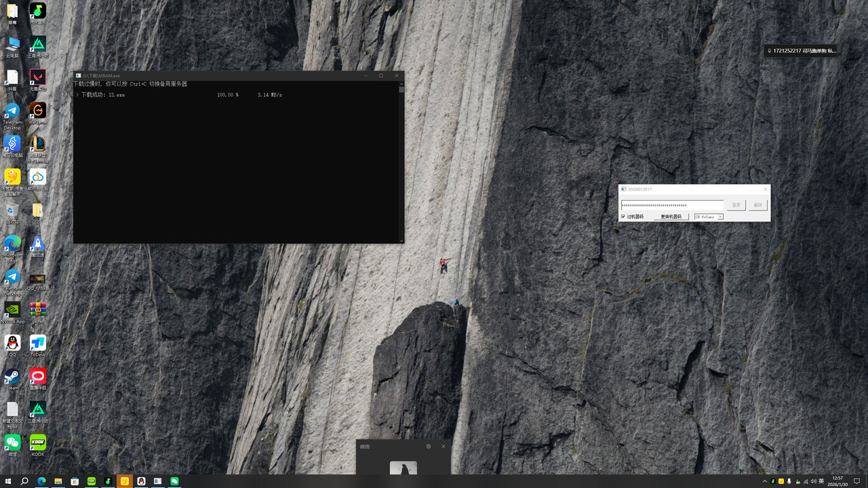The width and height of the screenshot is (868, 488).
Task: Click the '100.00 %' progress text
Action: coord(228,95)
